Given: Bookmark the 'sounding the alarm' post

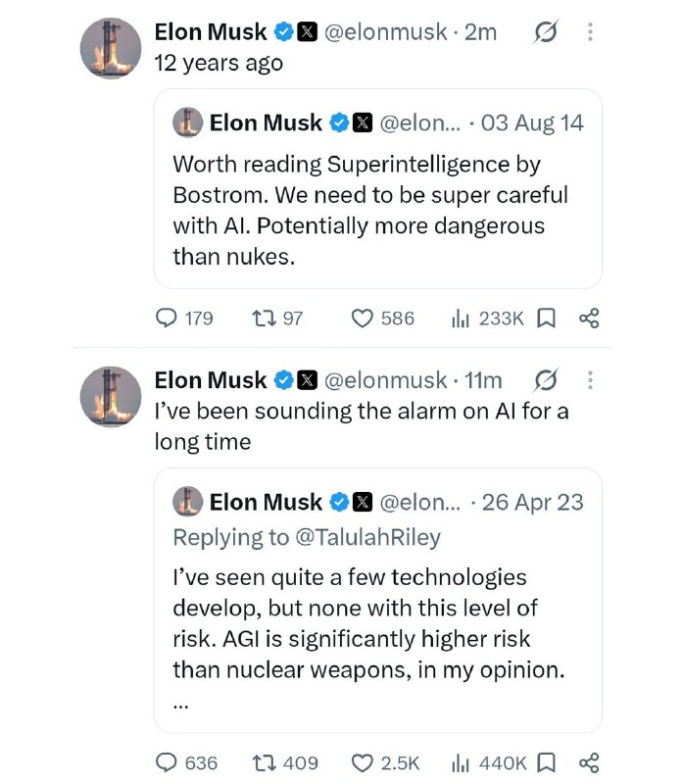Looking at the screenshot, I should 546,763.
